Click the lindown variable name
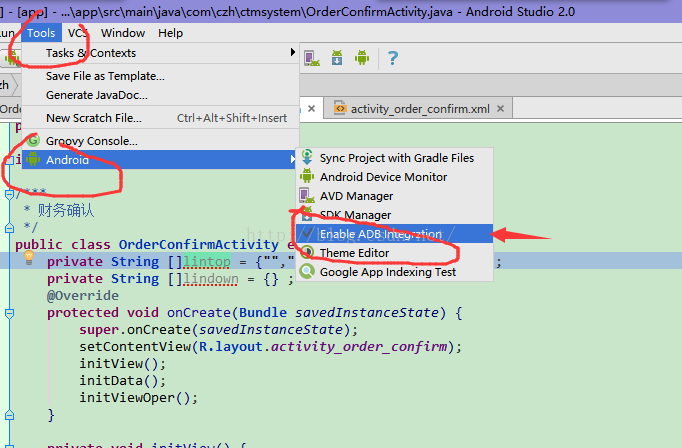682x448 pixels. click(211, 279)
